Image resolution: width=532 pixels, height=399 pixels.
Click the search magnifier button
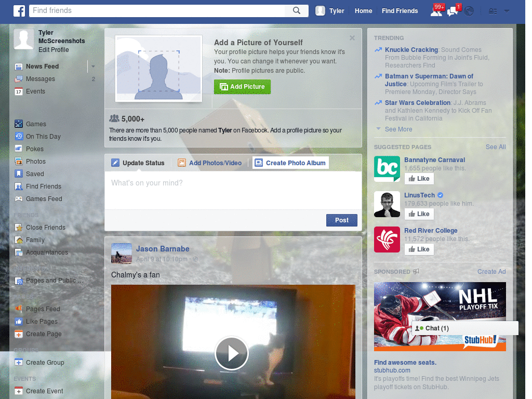point(297,10)
